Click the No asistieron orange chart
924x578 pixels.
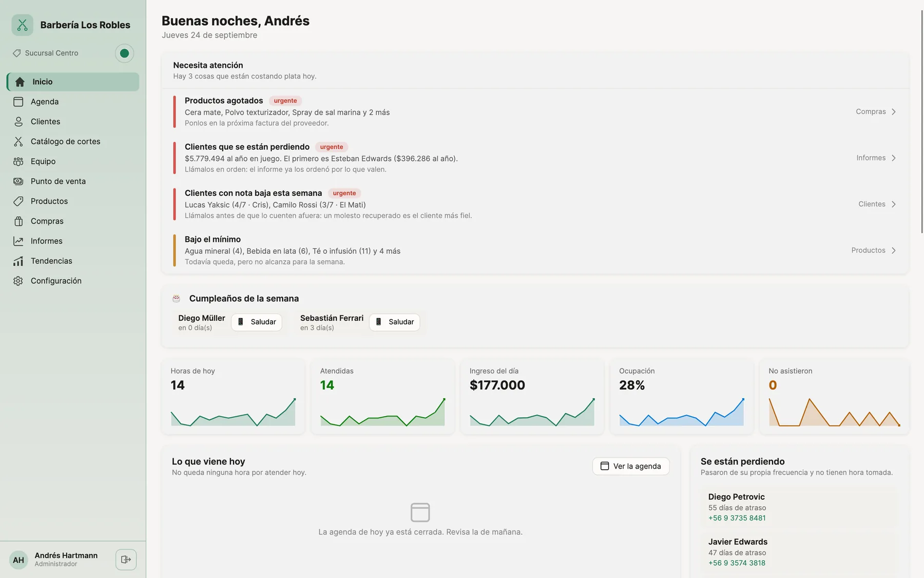point(835,412)
